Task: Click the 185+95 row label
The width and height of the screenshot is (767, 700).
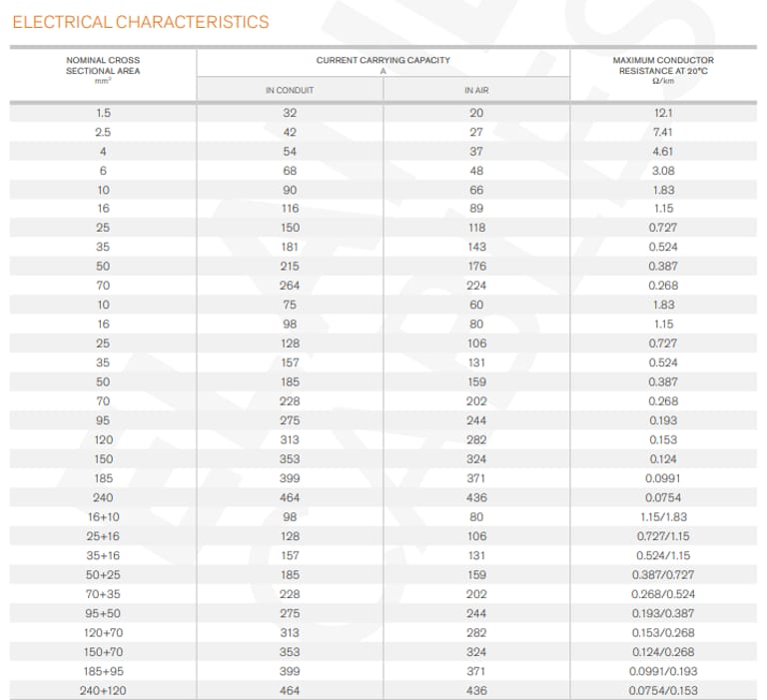Action: (x=103, y=671)
